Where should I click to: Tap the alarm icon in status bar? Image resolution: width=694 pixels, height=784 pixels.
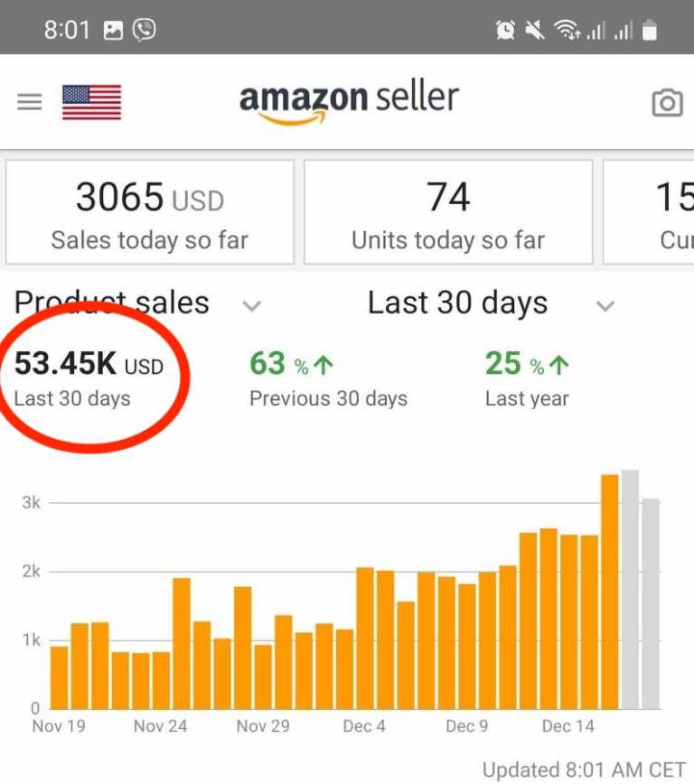click(505, 31)
